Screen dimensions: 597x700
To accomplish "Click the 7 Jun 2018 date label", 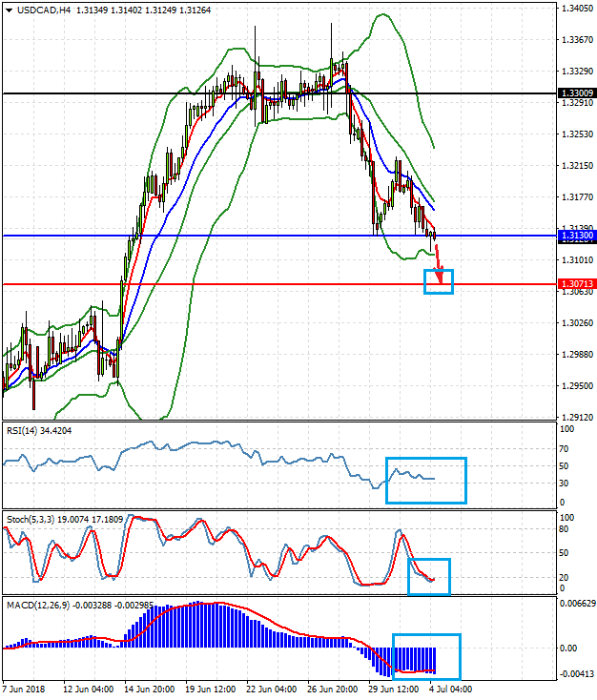I will tap(24, 689).
